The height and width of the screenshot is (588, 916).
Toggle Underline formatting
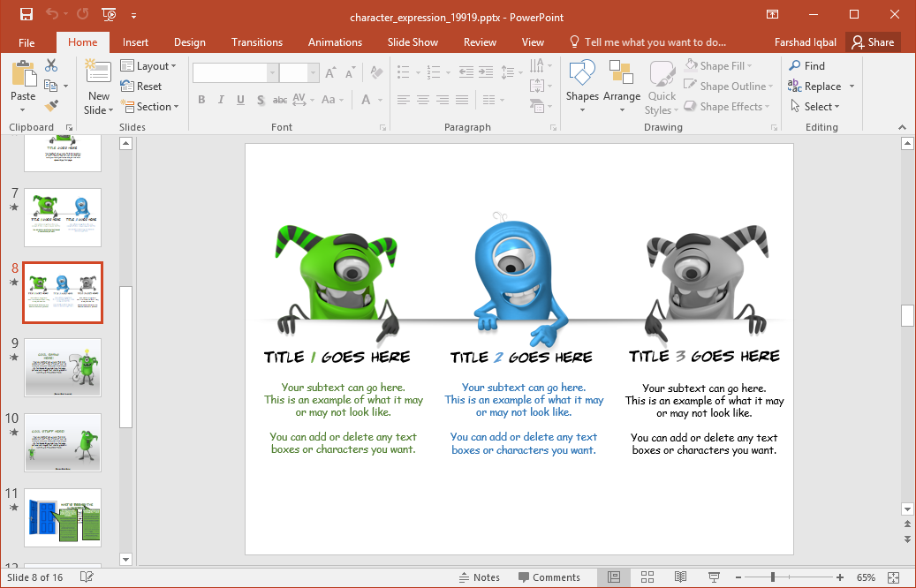240,100
